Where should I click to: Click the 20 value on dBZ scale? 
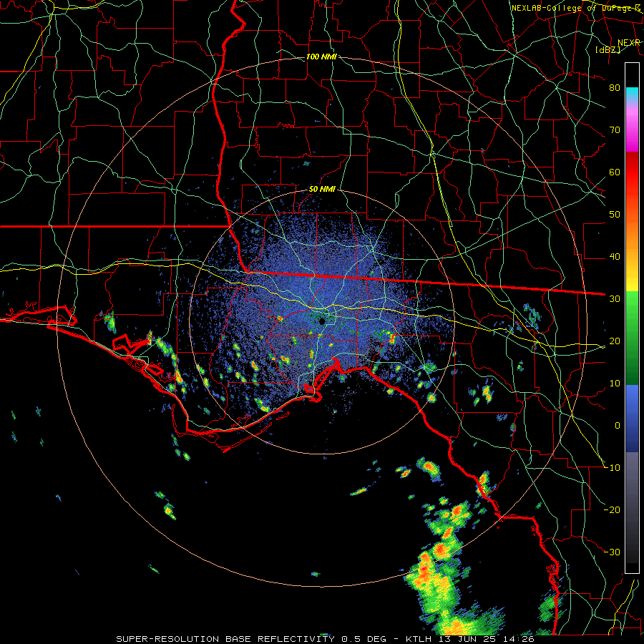(615, 342)
